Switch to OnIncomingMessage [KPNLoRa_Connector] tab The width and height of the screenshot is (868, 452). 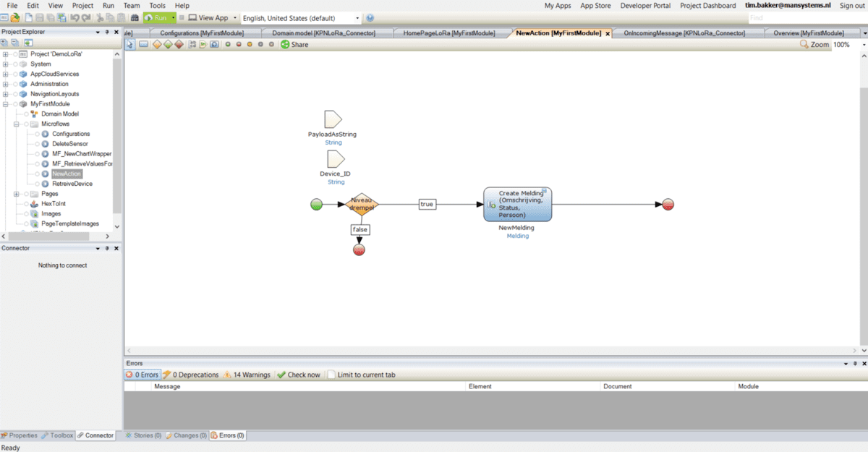[684, 33]
